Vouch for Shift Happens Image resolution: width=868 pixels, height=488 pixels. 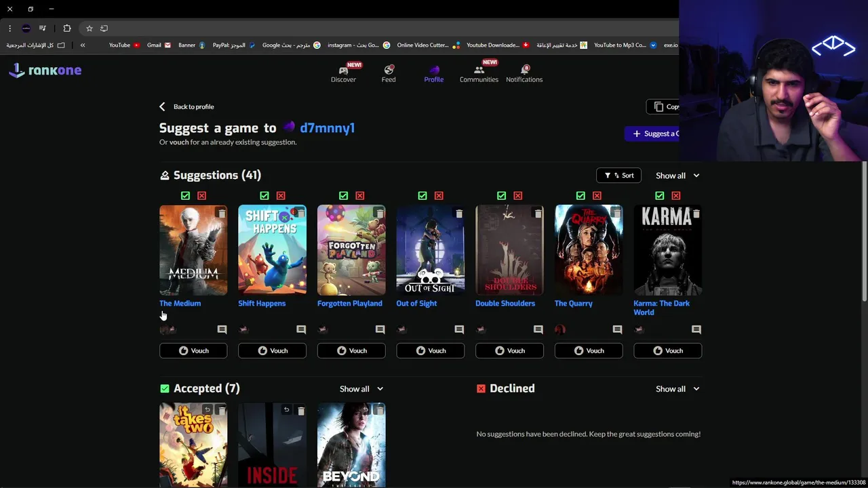(x=272, y=350)
